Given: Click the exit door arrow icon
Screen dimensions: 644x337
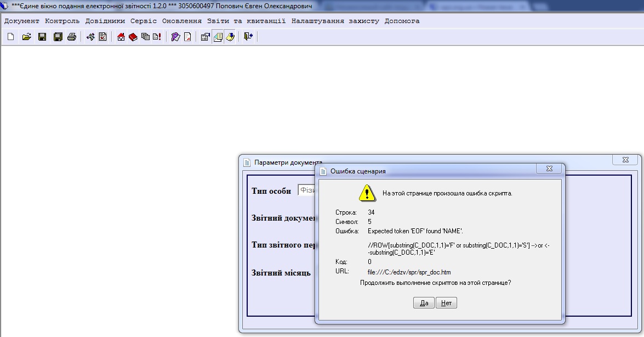Looking at the screenshot, I should tap(248, 37).
